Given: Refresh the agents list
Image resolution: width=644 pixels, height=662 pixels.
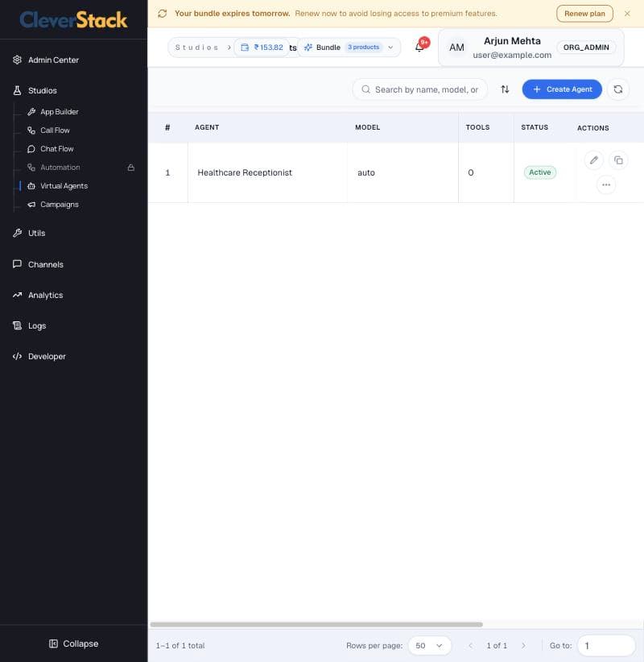Looking at the screenshot, I should point(617,89).
